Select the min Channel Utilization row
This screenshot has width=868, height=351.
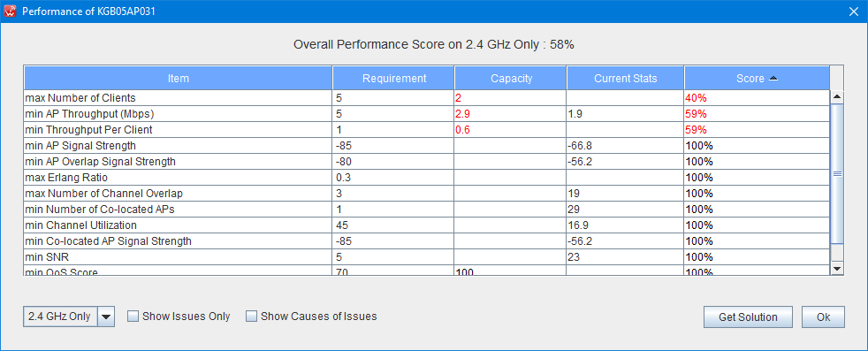427,225
